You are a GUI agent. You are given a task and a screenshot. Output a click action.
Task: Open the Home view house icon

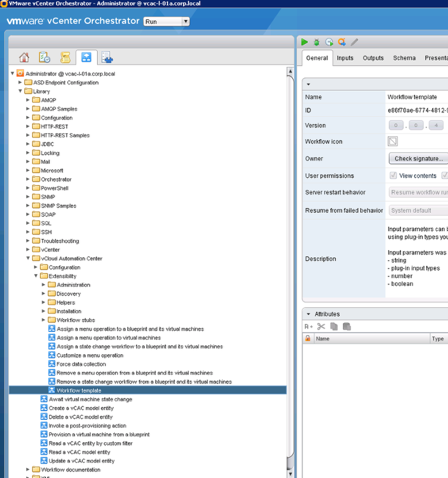[24, 57]
